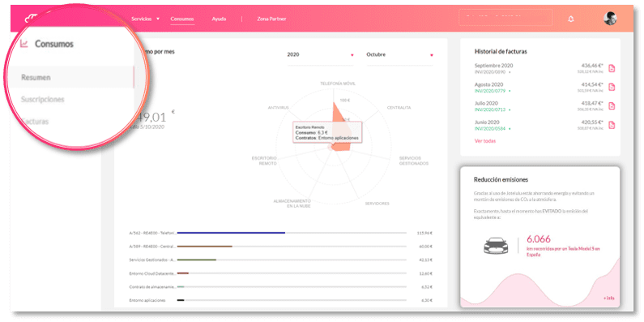Go to Zona Partner
Screen dimensions: 644x322
click(271, 19)
